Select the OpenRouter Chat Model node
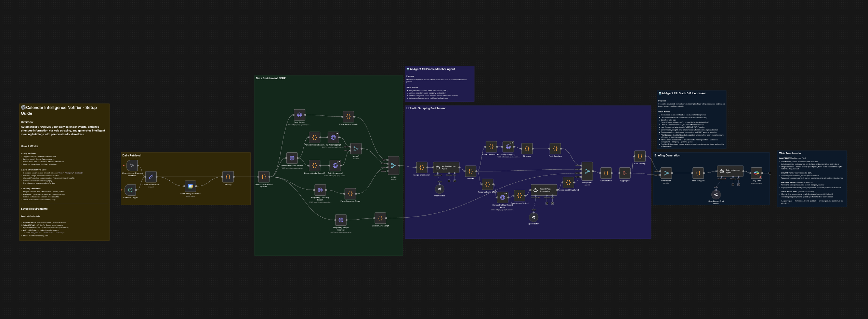868x319 pixels. coord(716,195)
